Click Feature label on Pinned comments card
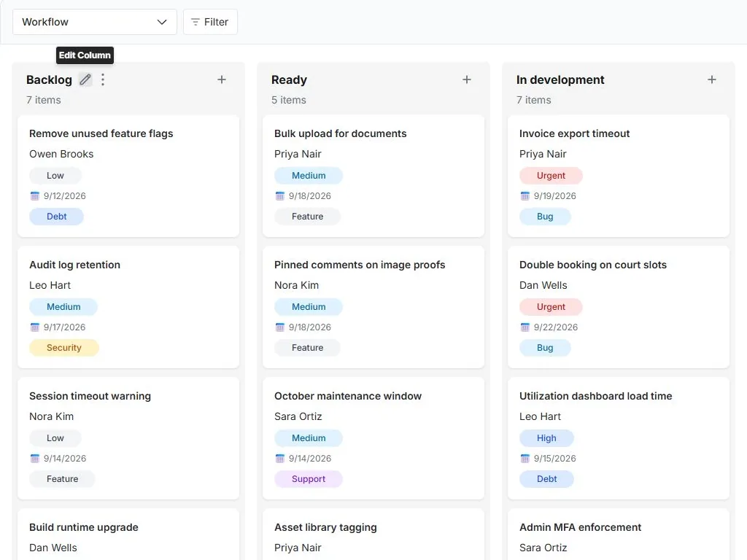Viewport: 747px width, 560px height. [x=307, y=348]
